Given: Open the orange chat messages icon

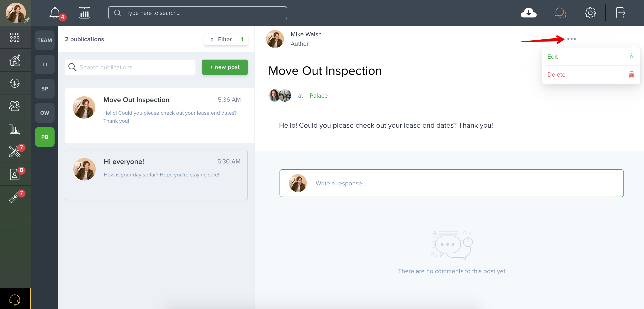Looking at the screenshot, I should (x=561, y=13).
